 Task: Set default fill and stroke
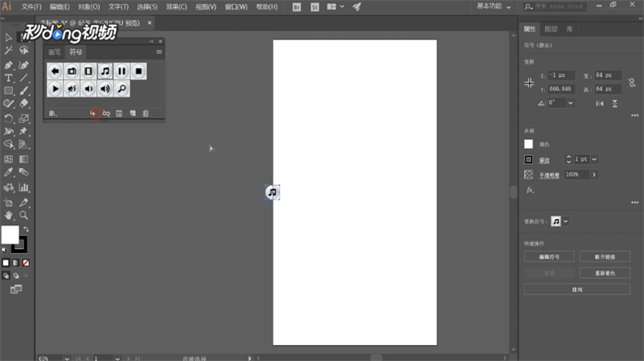(x=5, y=250)
